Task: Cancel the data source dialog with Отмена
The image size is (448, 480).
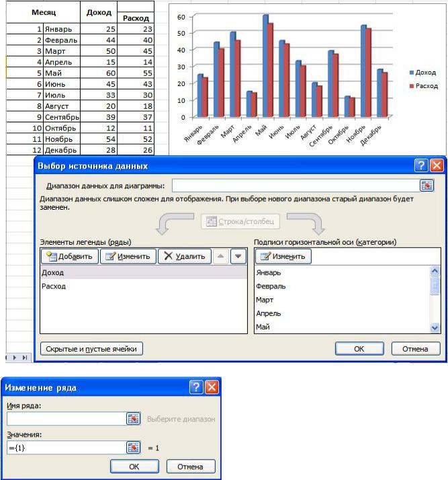Action: [416, 349]
